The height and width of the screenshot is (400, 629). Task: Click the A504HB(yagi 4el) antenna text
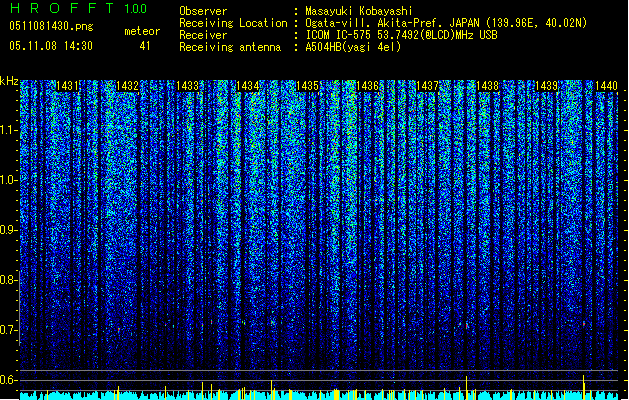click(353, 47)
